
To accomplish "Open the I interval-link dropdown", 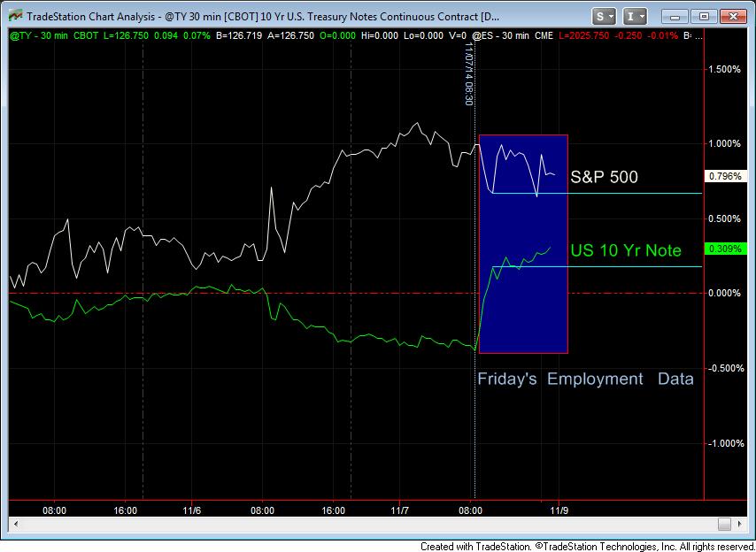I will 634,17.
